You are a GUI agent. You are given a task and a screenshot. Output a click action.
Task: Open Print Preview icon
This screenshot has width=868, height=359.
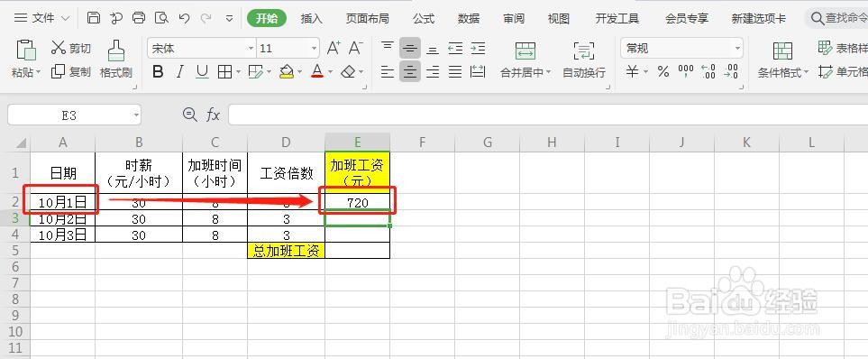pos(161,18)
